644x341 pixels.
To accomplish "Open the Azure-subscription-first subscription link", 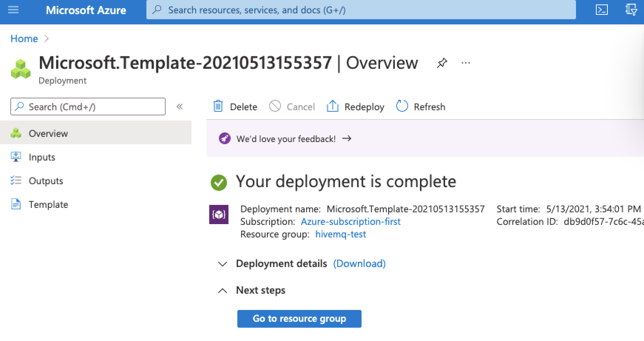I will pyautogui.click(x=351, y=222).
